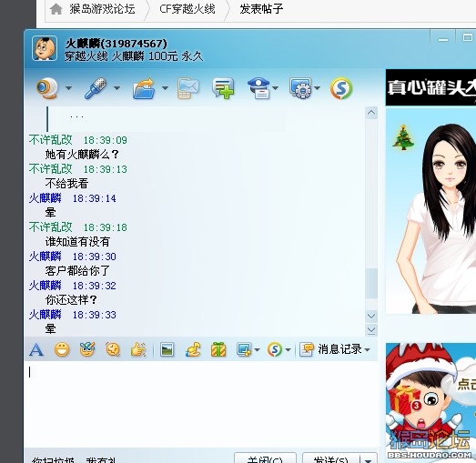Viewport: 476px width, 463px height.
Task: Click the chat scrollbar down arrow
Action: (371, 316)
